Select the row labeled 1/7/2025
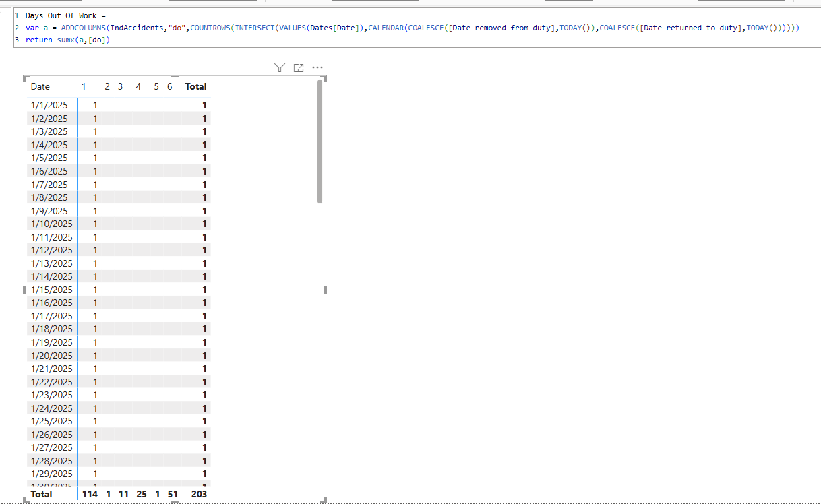This screenshot has height=504, width=821. [119, 185]
